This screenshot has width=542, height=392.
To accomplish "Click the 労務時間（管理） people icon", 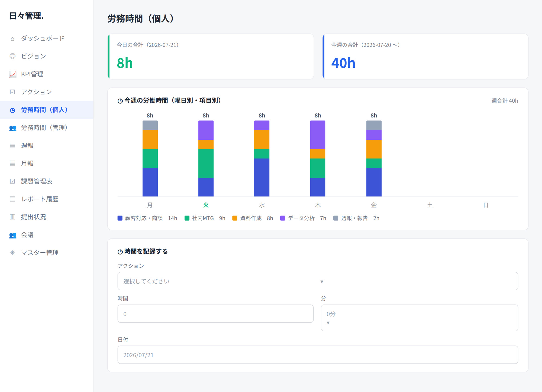I will (12, 128).
